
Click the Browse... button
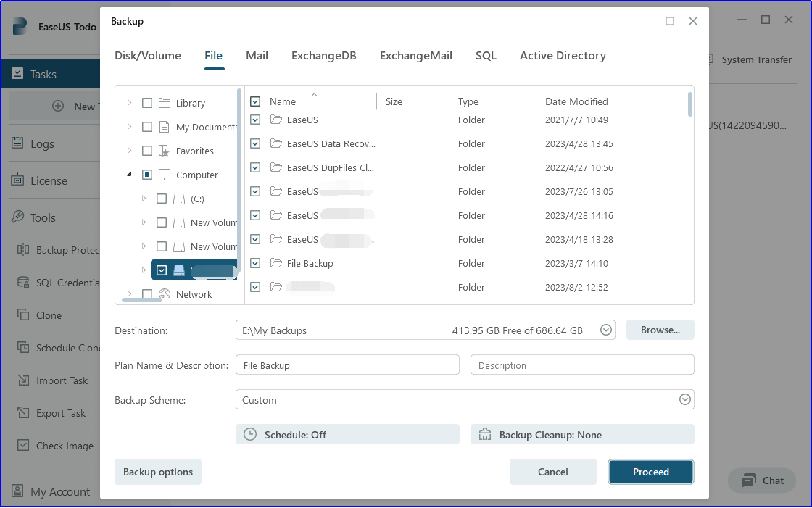[660, 330]
